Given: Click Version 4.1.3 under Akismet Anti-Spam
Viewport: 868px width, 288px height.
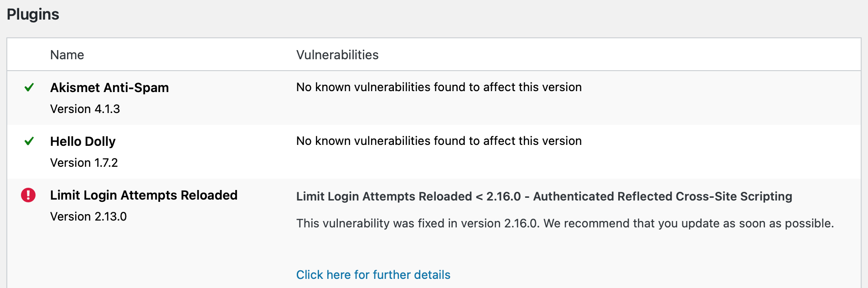Looking at the screenshot, I should point(85,109).
